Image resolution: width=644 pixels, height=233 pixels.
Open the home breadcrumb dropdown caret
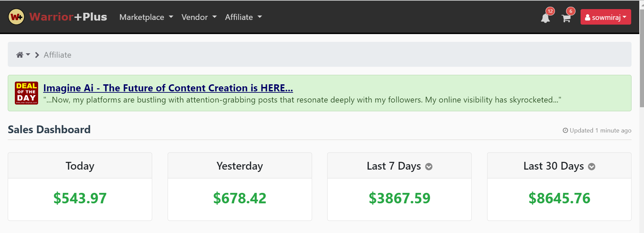(28, 55)
